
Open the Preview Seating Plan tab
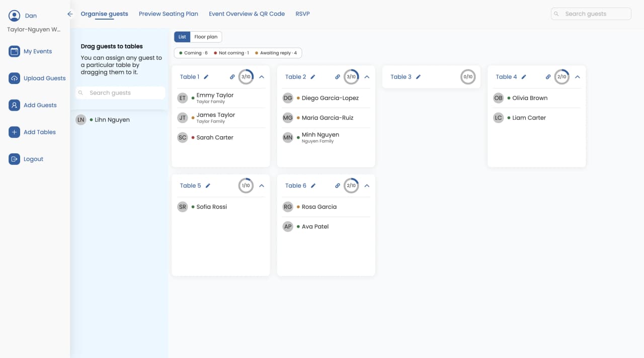pyautogui.click(x=169, y=14)
